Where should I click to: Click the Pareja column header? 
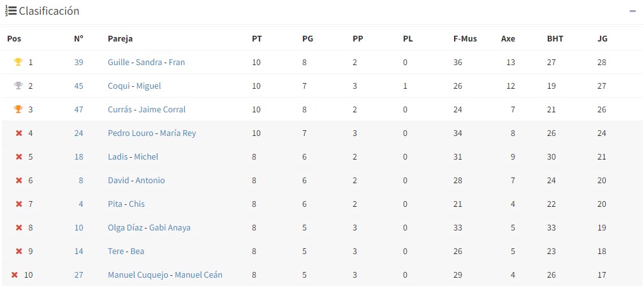120,39
